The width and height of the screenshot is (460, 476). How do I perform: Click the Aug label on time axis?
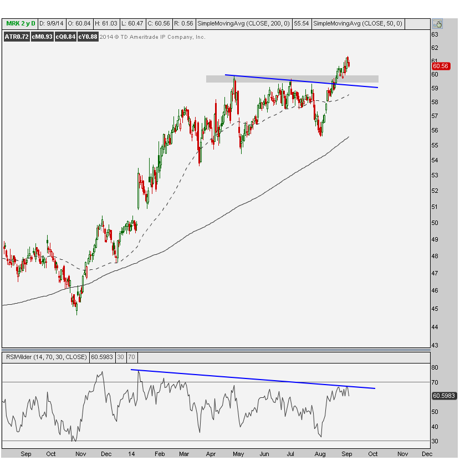tap(320, 454)
